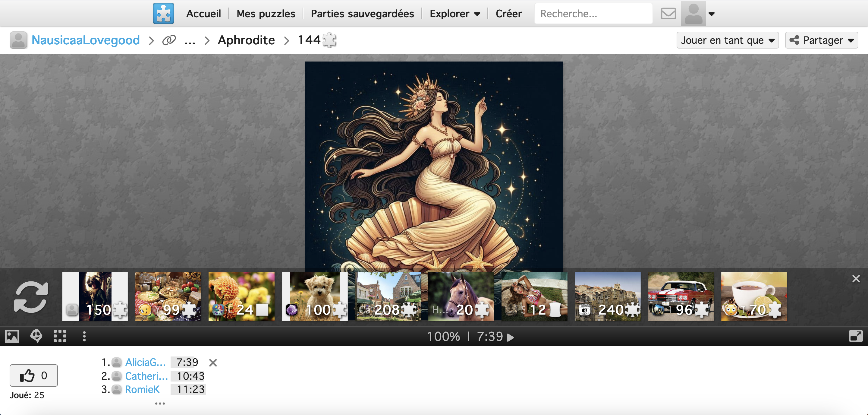Go to Mes puzzles menu item
868x415 pixels.
click(x=266, y=14)
